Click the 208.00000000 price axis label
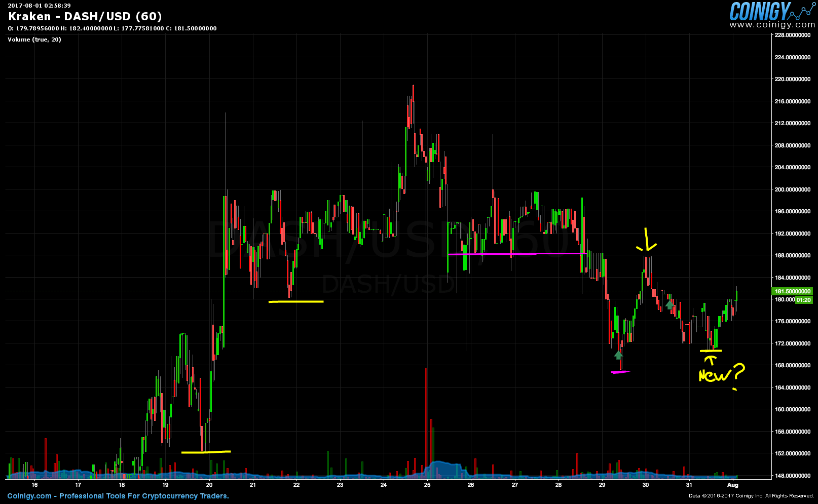The image size is (818, 504). click(793, 145)
